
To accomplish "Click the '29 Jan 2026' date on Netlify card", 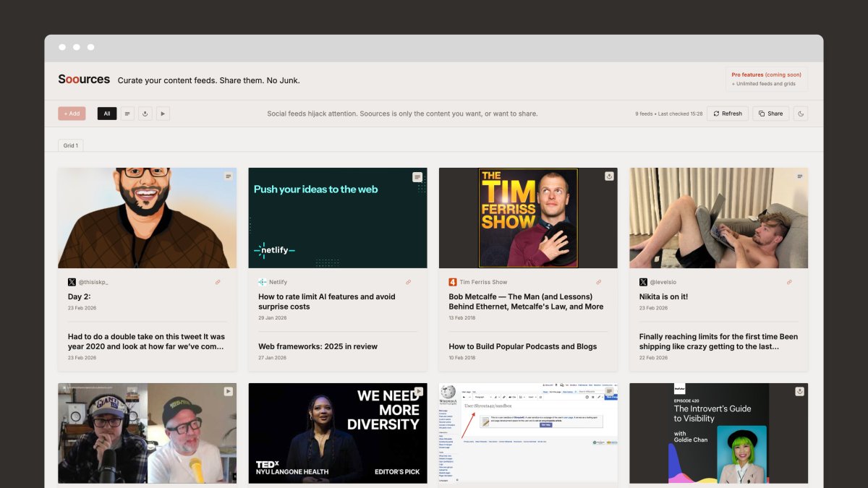I will [x=272, y=318].
